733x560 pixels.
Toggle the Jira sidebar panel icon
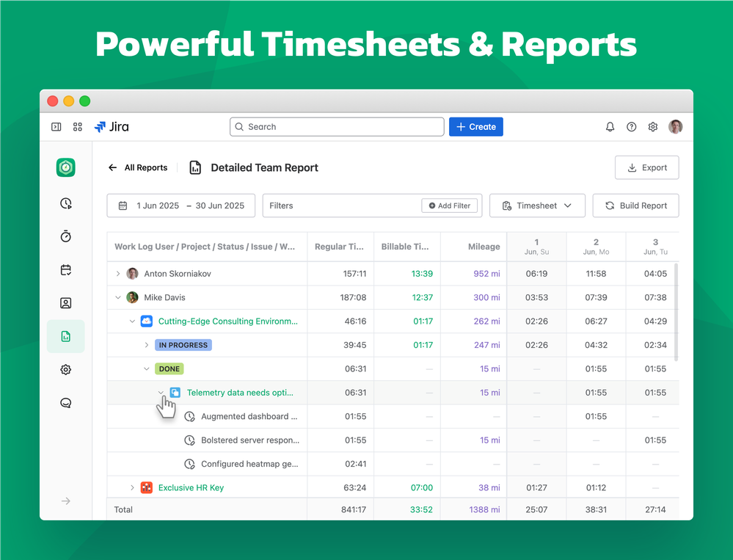pos(56,127)
